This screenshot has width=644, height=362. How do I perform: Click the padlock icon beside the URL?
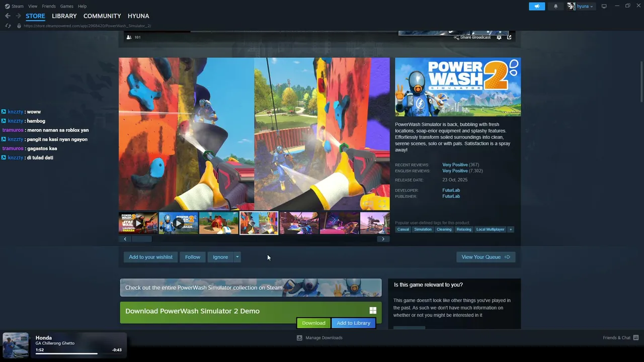coord(19,26)
